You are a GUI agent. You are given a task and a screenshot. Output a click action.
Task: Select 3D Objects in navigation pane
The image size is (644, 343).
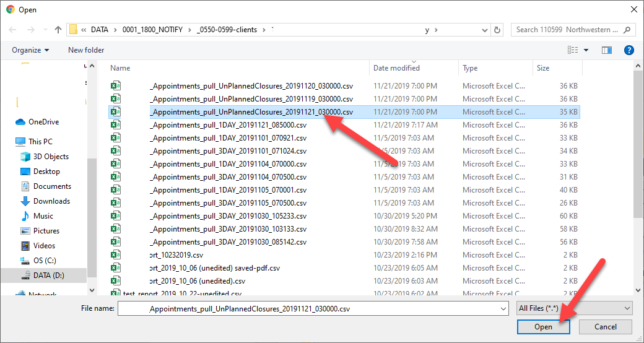(52, 157)
